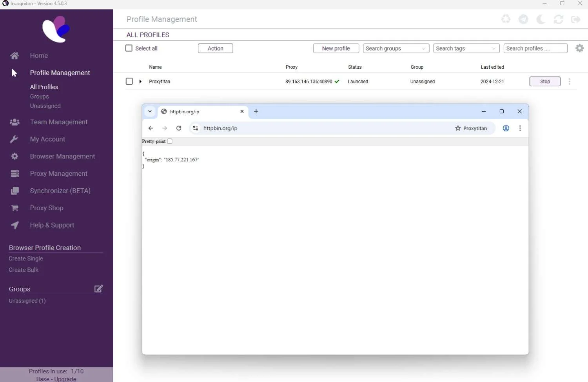Open the Search groups dropdown
This screenshot has height=382, width=588.
pyautogui.click(x=396, y=48)
